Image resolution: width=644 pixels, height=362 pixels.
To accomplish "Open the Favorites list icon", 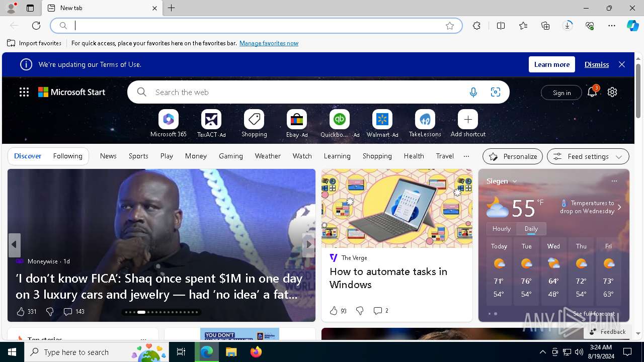I will point(523,26).
